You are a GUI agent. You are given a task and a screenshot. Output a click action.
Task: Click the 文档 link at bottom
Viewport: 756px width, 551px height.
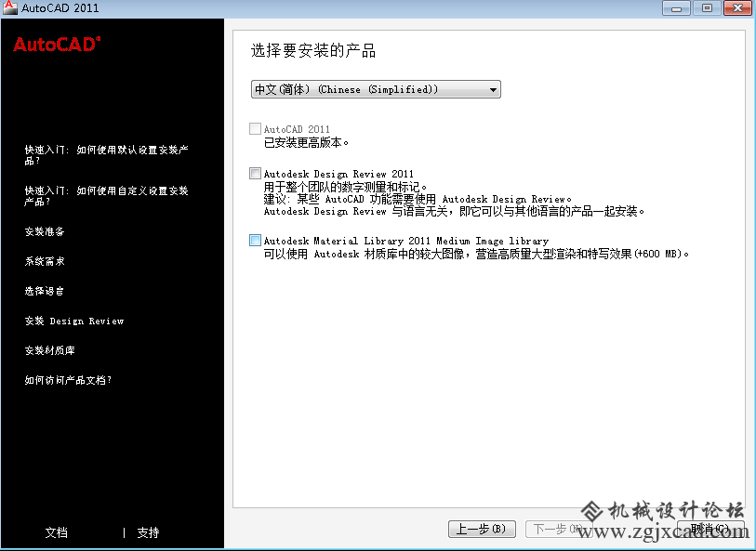[x=57, y=532]
